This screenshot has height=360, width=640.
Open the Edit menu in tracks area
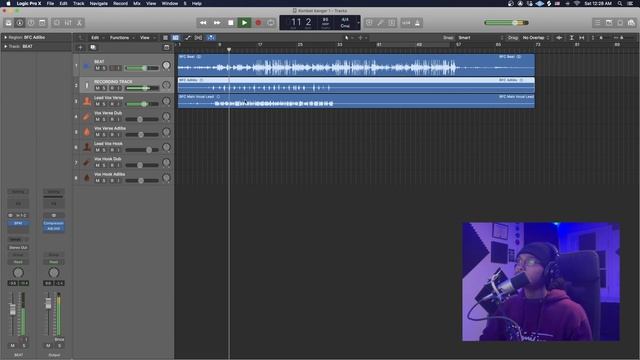97,38
